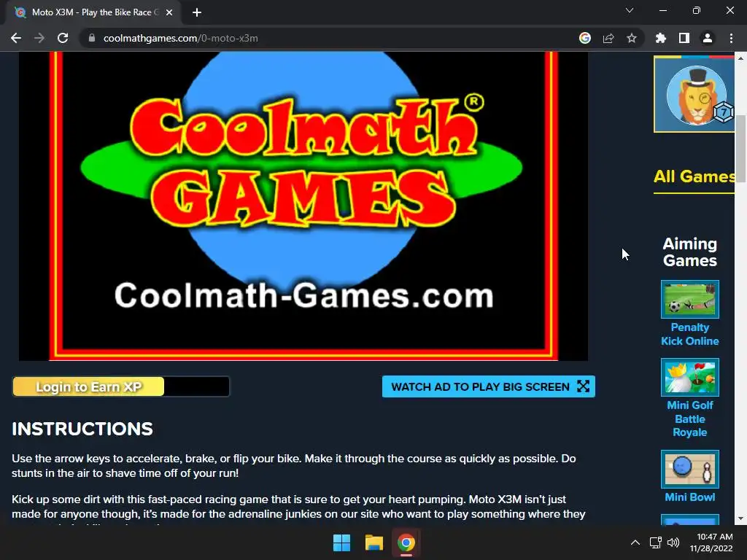The height and width of the screenshot is (560, 747).
Task: Open the Aiming Games category
Action: click(x=690, y=252)
